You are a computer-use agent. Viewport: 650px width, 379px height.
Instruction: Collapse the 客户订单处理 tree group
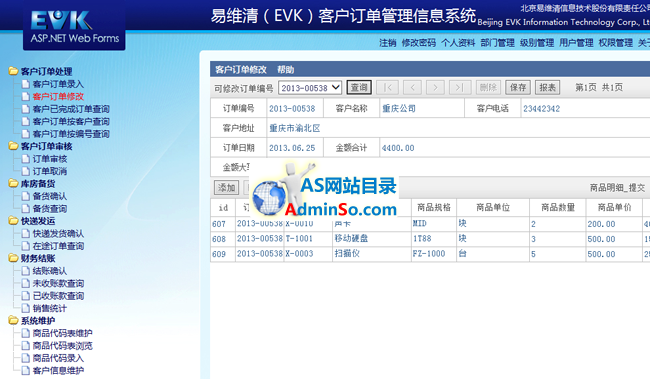click(x=46, y=71)
